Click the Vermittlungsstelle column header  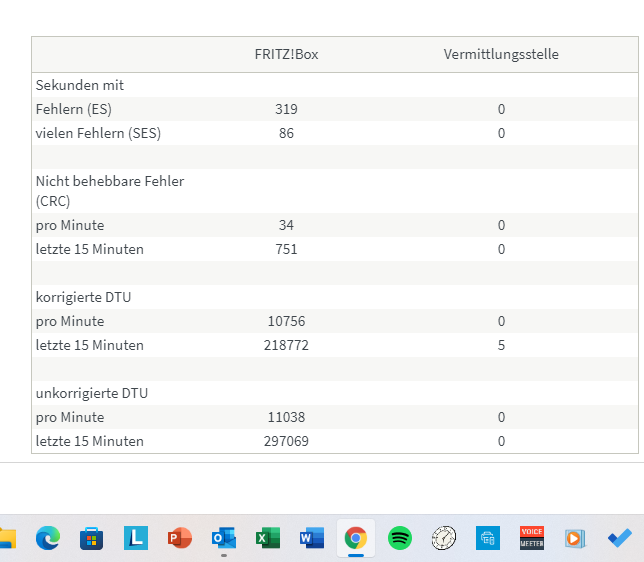(501, 55)
